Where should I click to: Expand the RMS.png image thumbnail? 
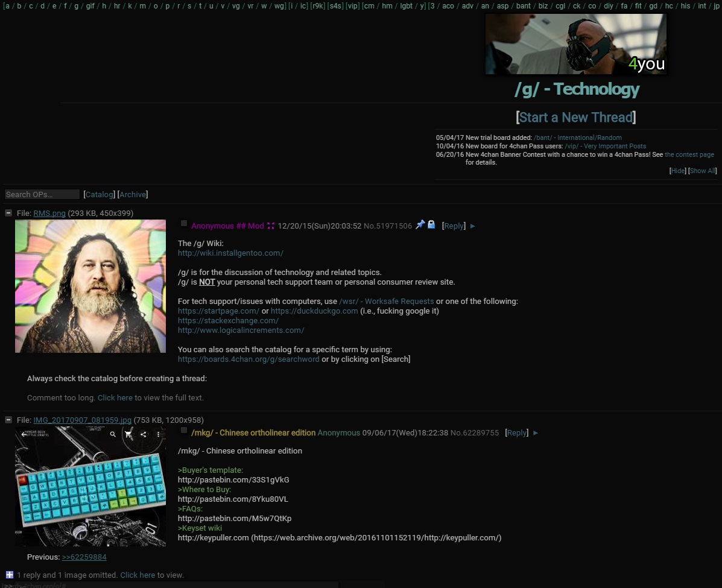pos(90,286)
